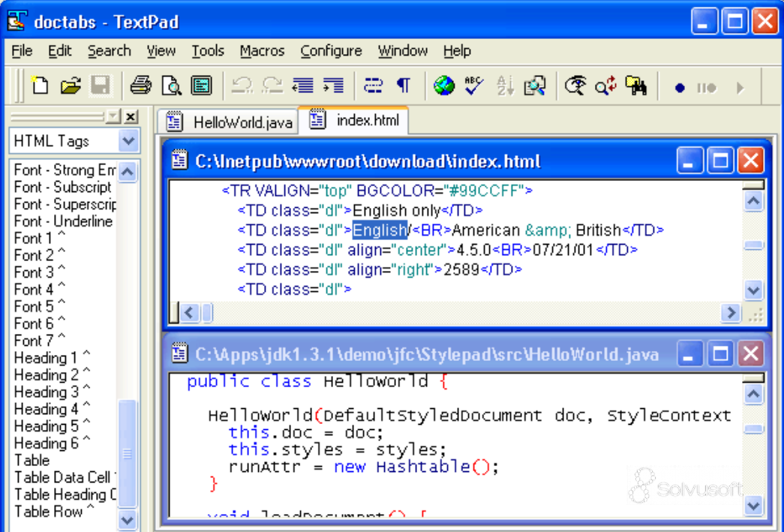
Task: Click the compare files icon
Action: tap(535, 86)
